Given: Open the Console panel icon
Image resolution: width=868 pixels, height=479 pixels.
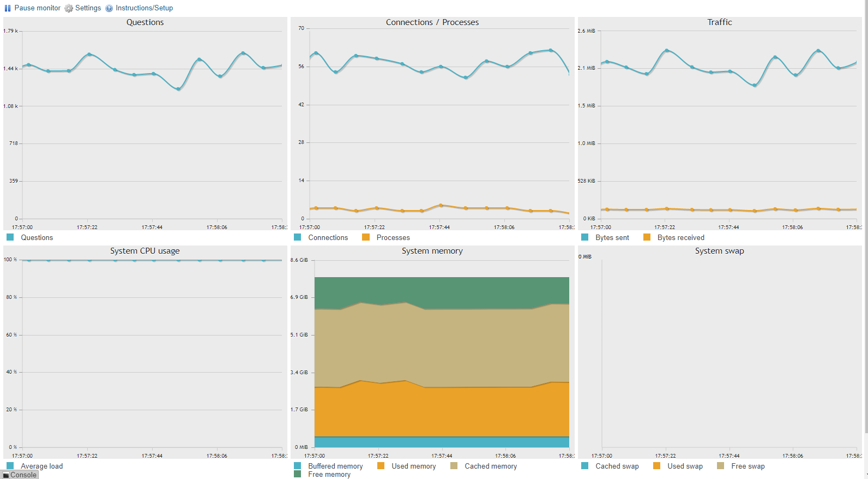Looking at the screenshot, I should click(x=6, y=475).
